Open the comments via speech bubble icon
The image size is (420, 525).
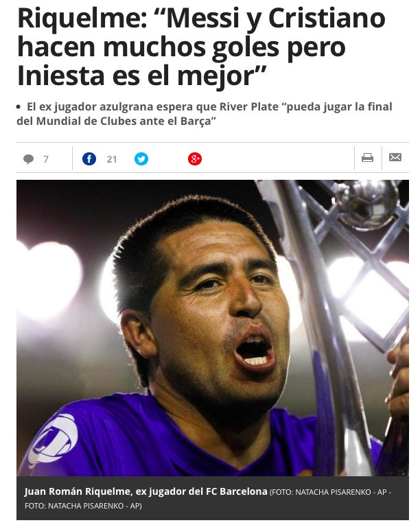[28, 159]
